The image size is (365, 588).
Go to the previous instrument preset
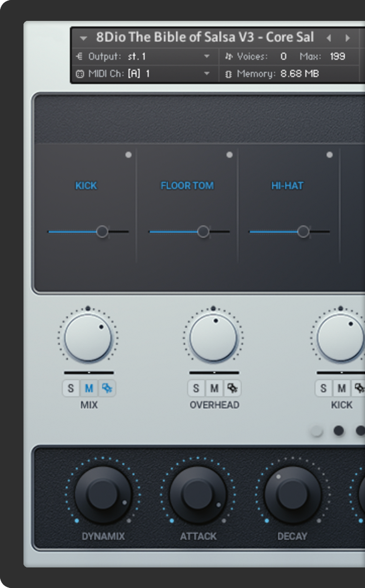pyautogui.click(x=329, y=38)
